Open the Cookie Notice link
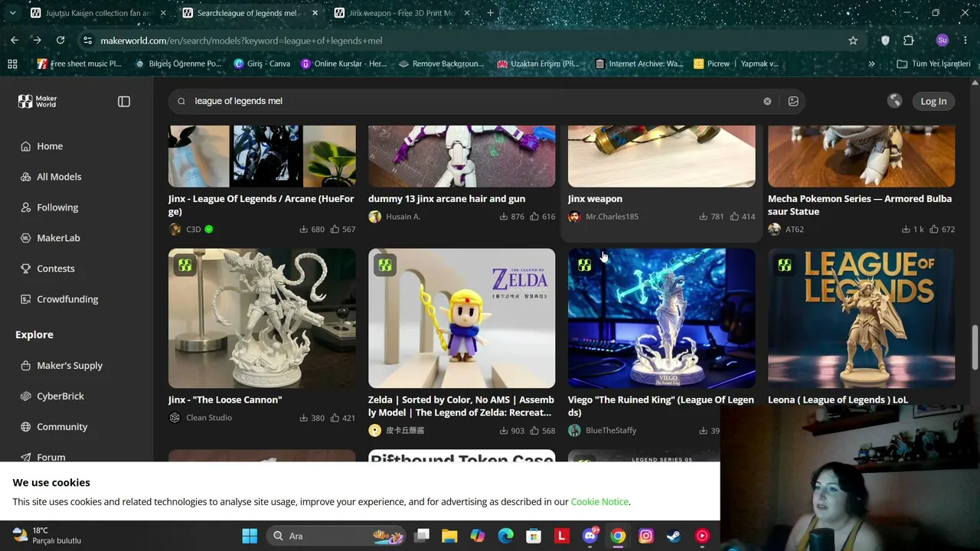The height and width of the screenshot is (551, 980). coord(599,502)
